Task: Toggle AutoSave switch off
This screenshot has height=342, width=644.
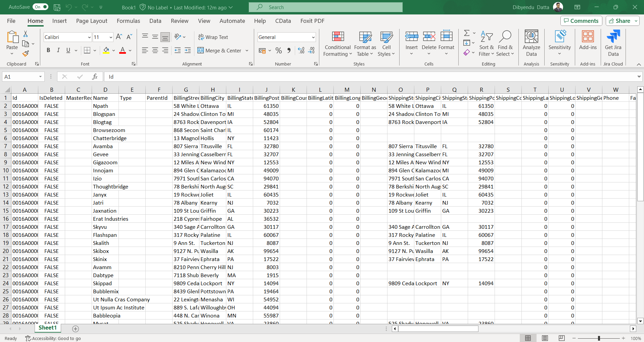Action: click(41, 7)
